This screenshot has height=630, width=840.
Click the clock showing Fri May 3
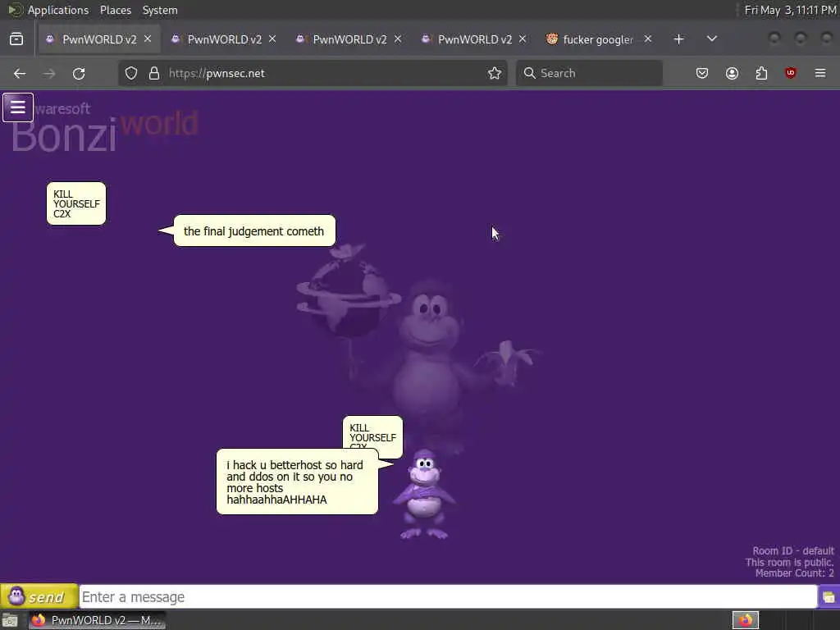pyautogui.click(x=790, y=10)
